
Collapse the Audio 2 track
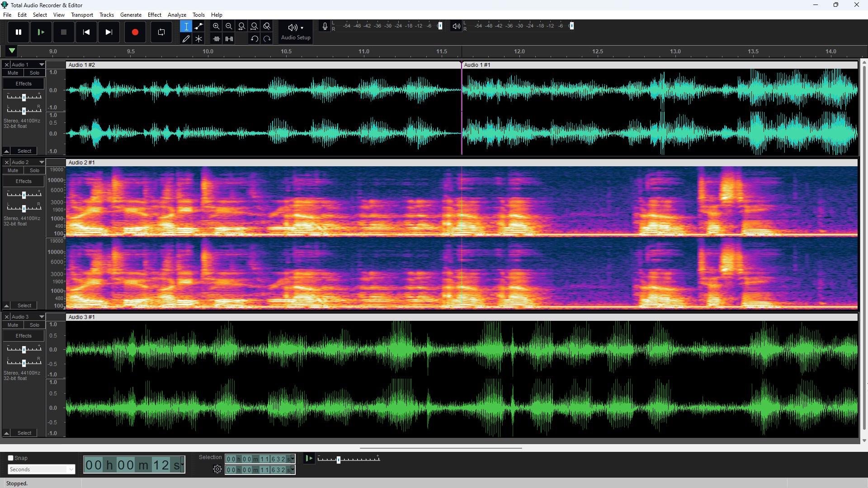click(6, 305)
